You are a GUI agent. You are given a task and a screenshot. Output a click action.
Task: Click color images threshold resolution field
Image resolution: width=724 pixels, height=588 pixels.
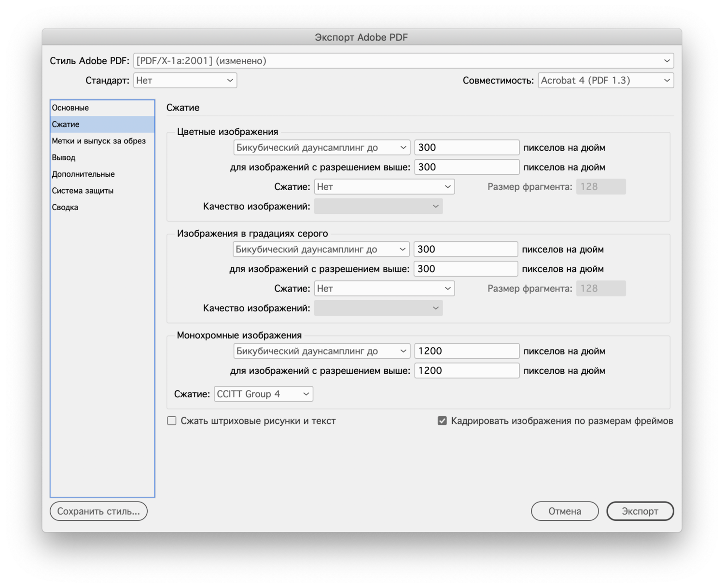point(467,167)
